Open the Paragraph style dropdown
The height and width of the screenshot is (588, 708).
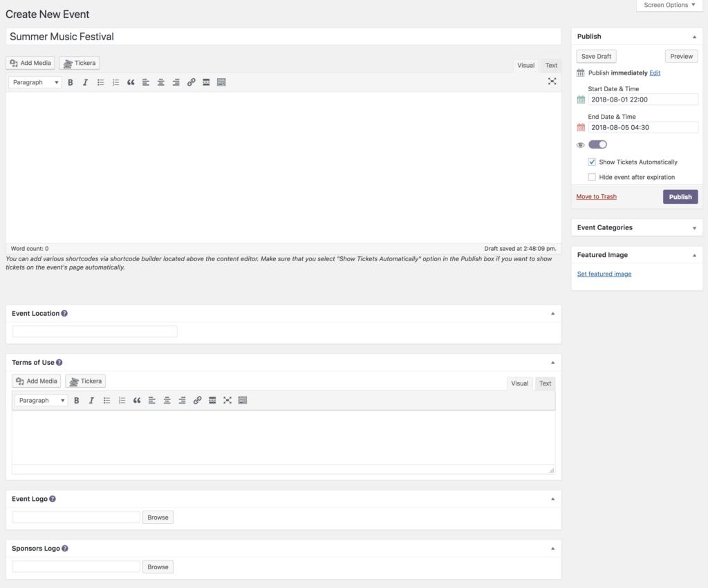pyautogui.click(x=35, y=82)
